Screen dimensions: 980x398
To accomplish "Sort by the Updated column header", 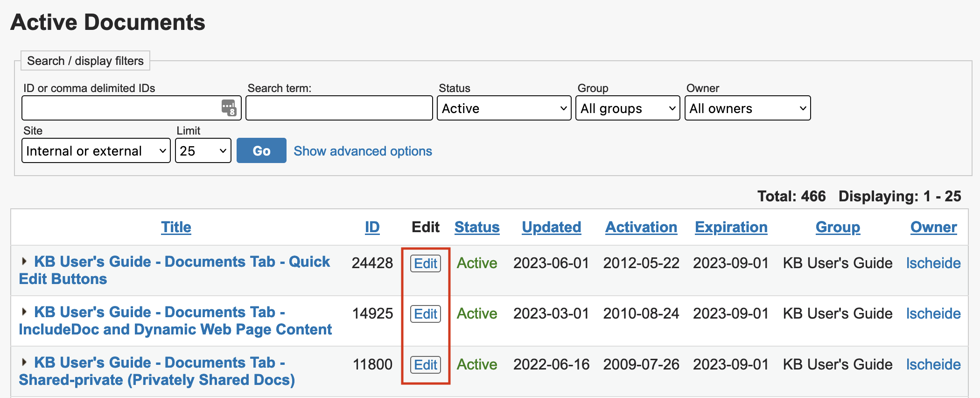I will [551, 227].
